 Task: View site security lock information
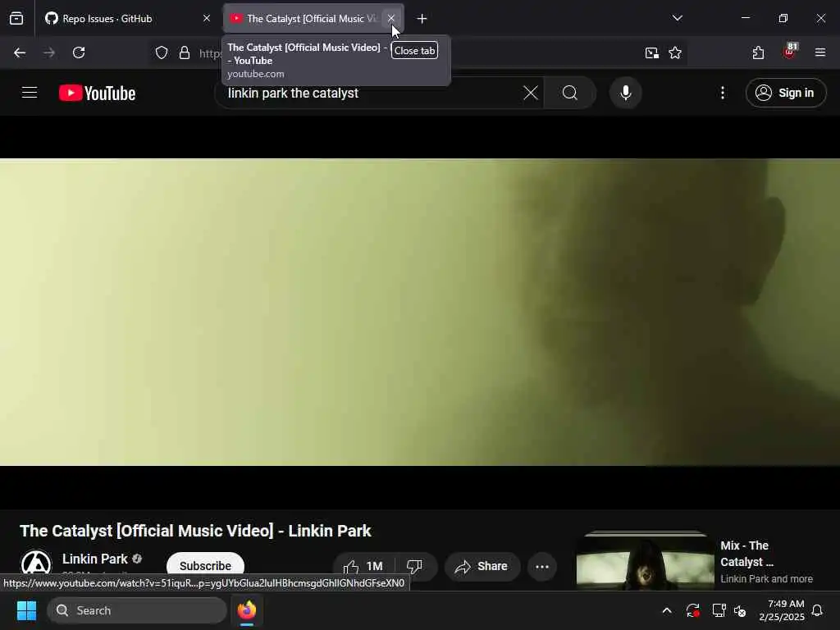185,52
